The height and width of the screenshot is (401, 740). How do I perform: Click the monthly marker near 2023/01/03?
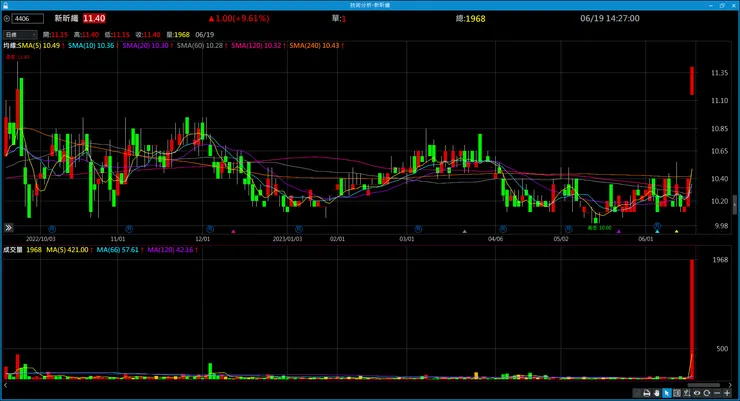(299, 229)
